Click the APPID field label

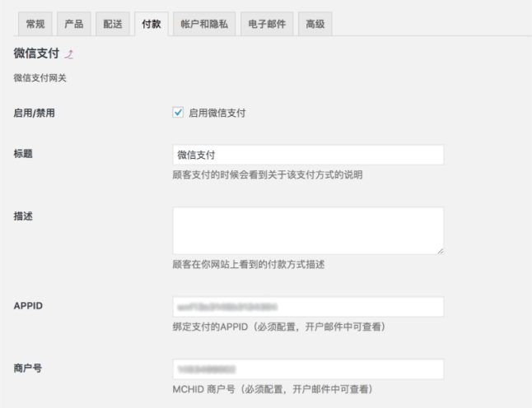28,306
